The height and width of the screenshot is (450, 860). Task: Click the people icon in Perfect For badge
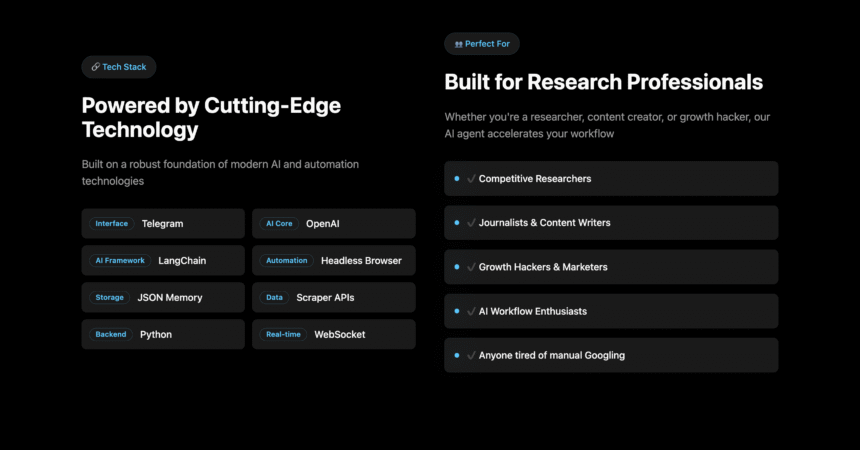point(459,44)
